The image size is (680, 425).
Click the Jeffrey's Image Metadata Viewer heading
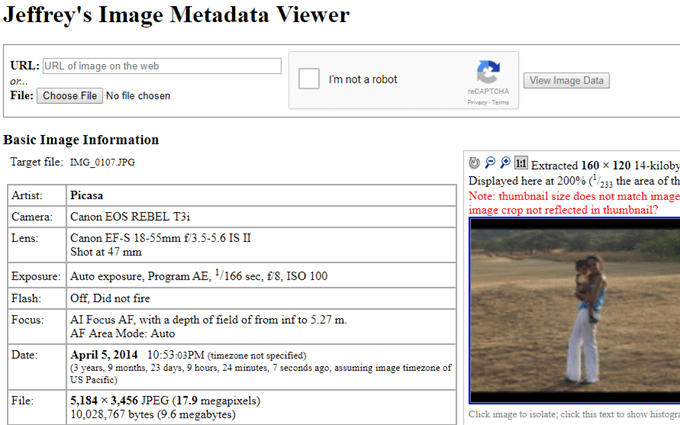(177, 15)
